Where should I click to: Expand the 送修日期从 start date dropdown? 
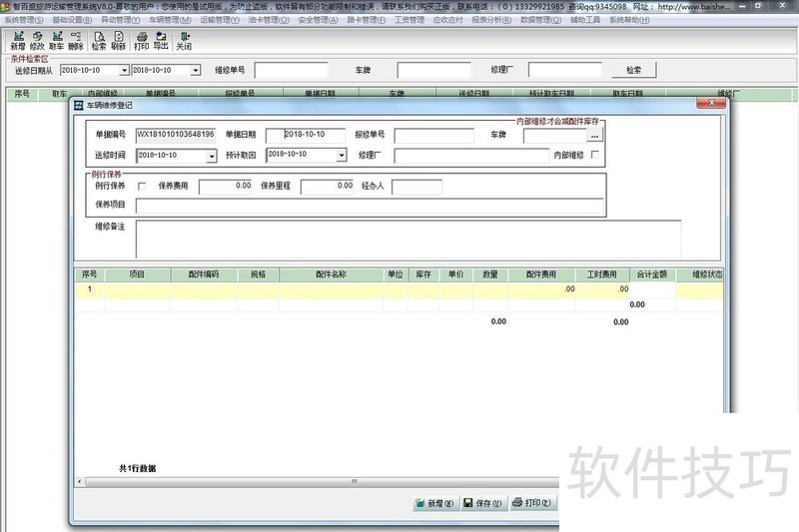point(124,70)
